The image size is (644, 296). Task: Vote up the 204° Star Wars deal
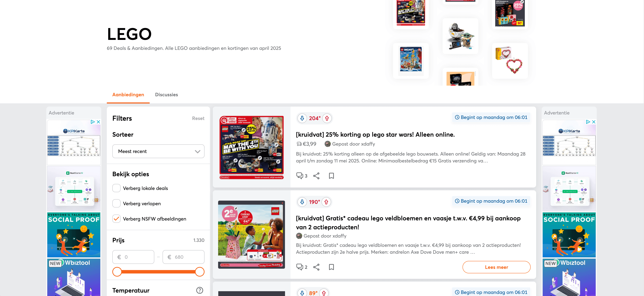click(x=327, y=118)
